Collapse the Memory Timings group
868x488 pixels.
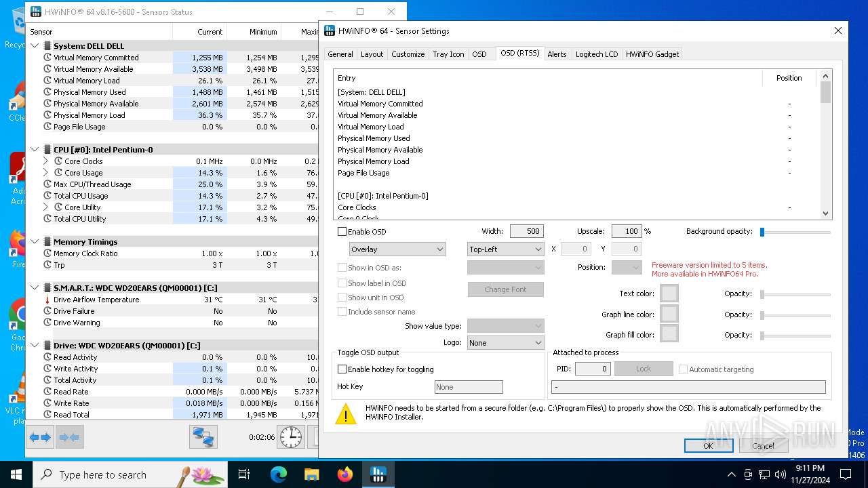coord(35,242)
